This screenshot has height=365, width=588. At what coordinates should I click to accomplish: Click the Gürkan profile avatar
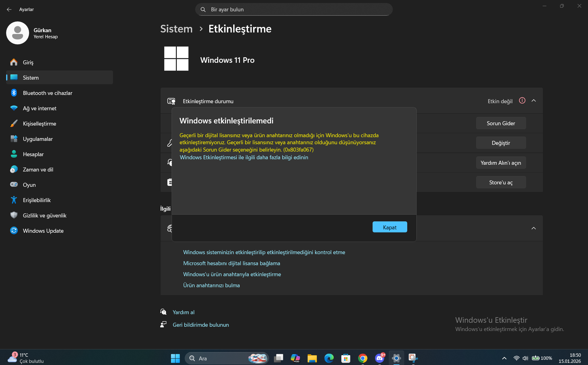[17, 33]
